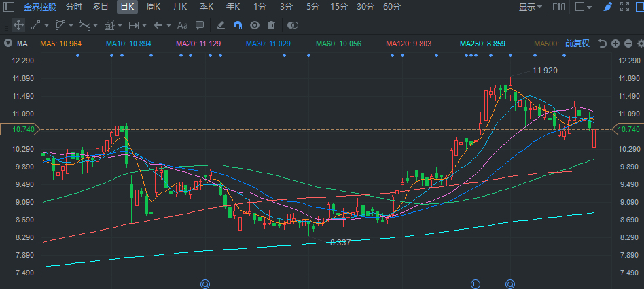Image resolution: width=644 pixels, height=289 pixels.
Task: Toggle the 前复权 price adjustment mode
Action: pos(577,44)
